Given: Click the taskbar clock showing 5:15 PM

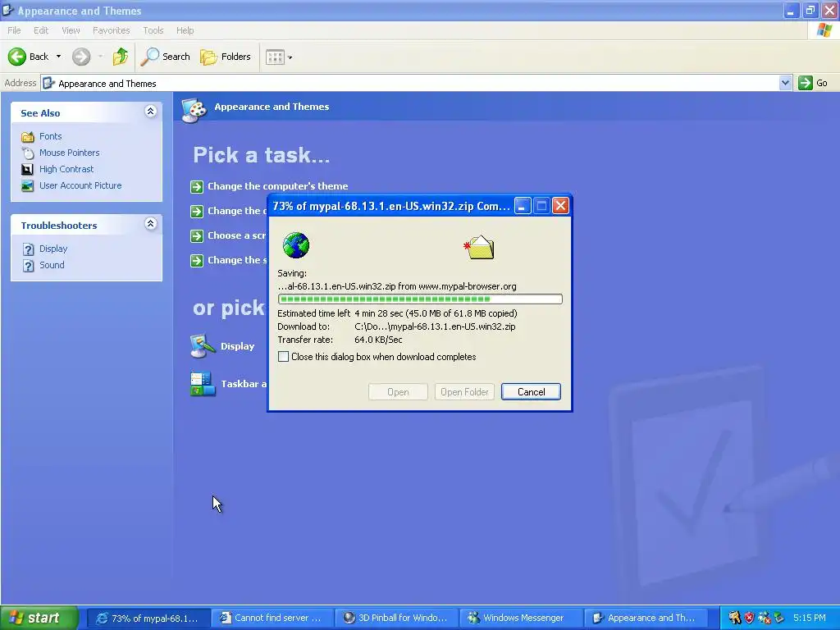Looking at the screenshot, I should point(810,618).
